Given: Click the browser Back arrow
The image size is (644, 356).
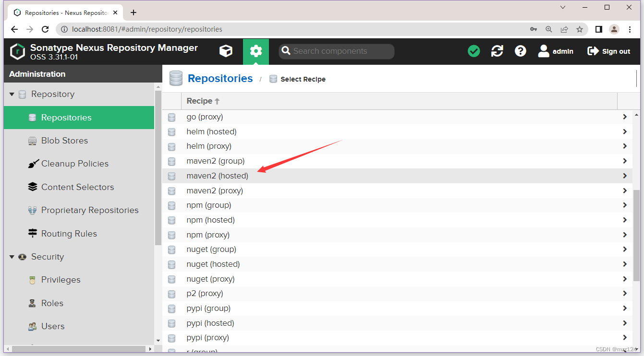Looking at the screenshot, I should click(x=14, y=29).
